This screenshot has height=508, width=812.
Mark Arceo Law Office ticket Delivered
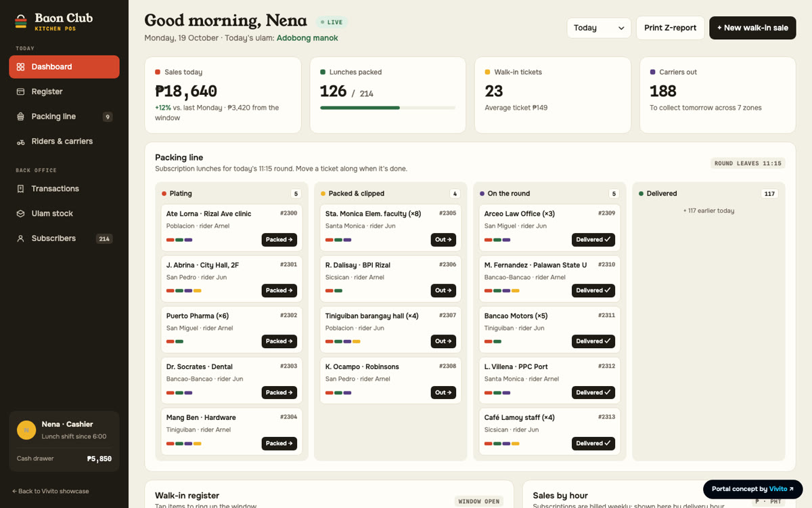(593, 240)
